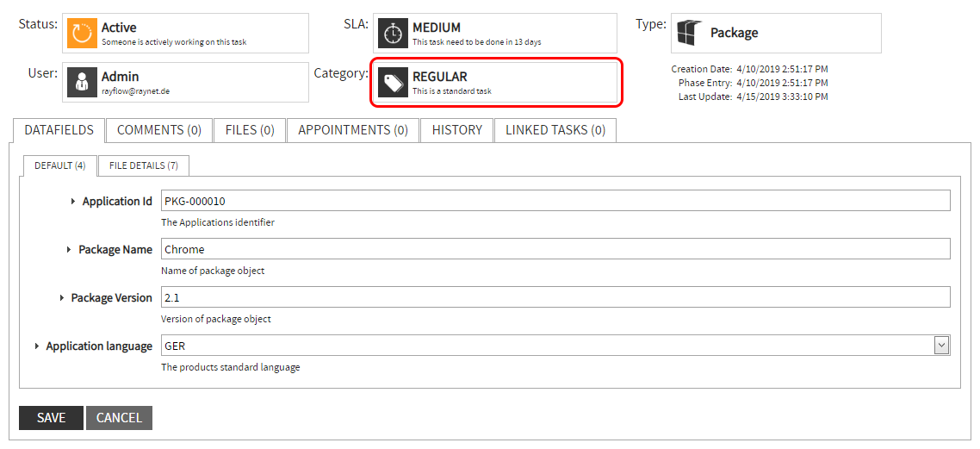Expand the Package Version field arrow
Image resolution: width=980 pixels, height=449 pixels.
(62, 297)
